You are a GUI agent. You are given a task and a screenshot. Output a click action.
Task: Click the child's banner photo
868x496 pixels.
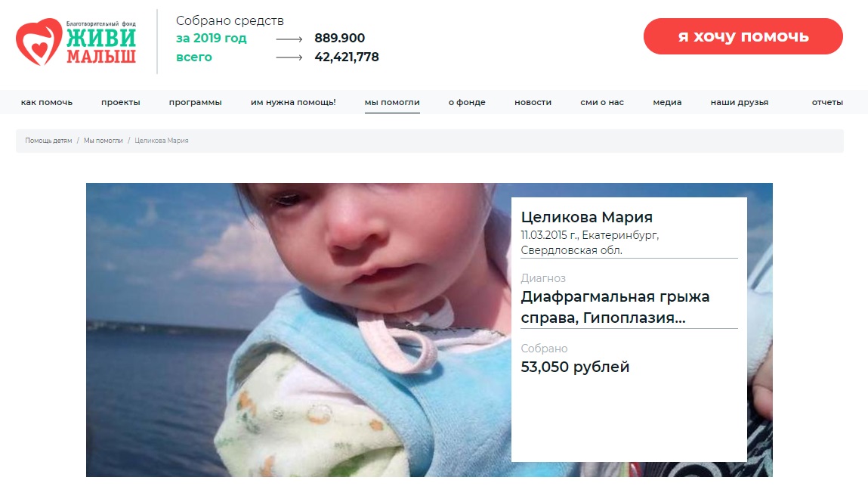299,330
